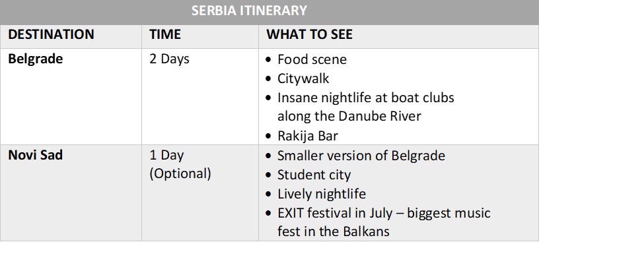Click the Student city bullet item
This screenshot has width=644, height=273.
click(x=314, y=175)
